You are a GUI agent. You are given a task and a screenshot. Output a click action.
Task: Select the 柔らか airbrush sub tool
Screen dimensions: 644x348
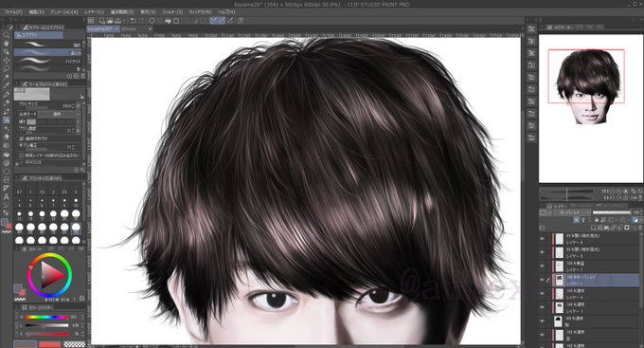pos(48,53)
